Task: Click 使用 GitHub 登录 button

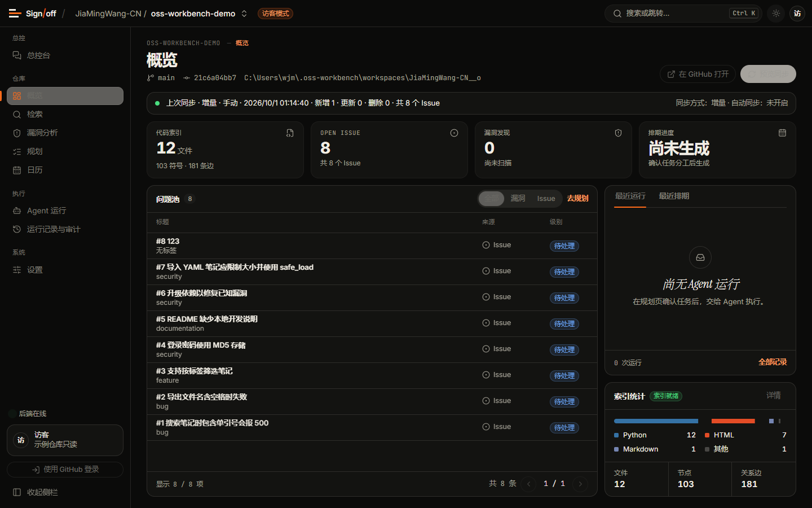Action: click(65, 470)
